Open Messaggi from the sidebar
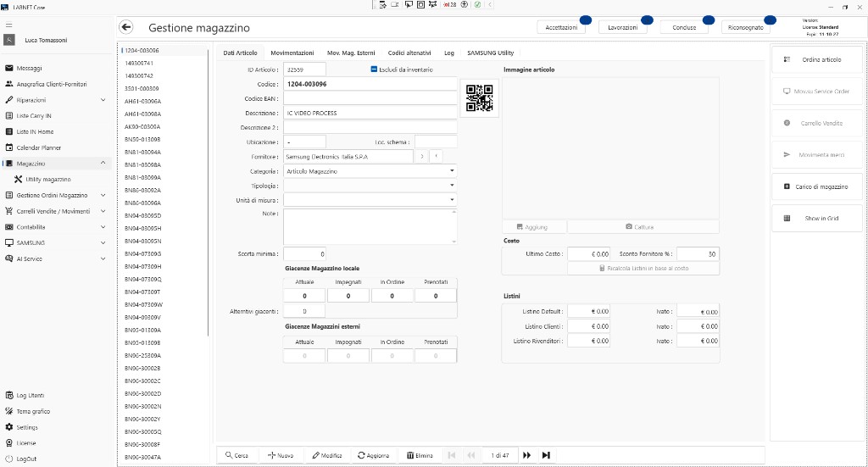The width and height of the screenshot is (868, 467). point(29,68)
